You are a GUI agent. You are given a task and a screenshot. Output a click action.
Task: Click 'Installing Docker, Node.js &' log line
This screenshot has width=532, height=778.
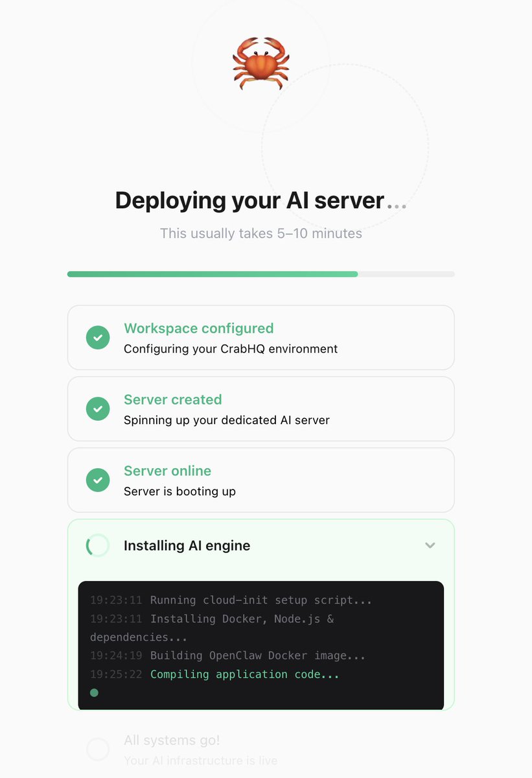242,619
